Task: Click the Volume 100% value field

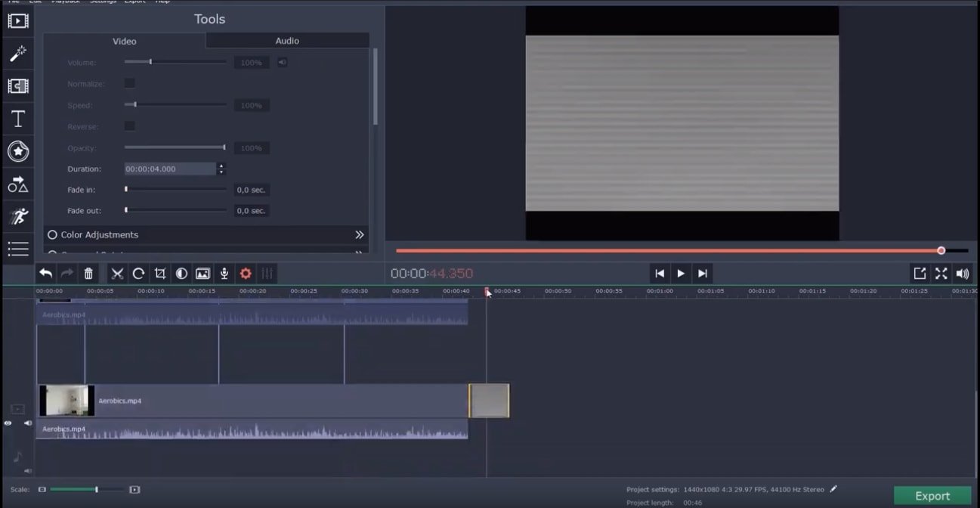Action: tap(252, 62)
